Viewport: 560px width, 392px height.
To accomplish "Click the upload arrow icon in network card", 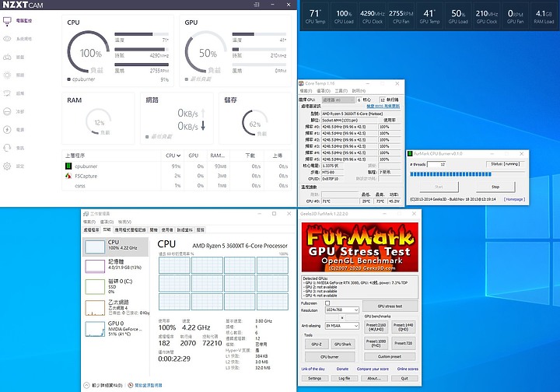I will click(x=203, y=114).
